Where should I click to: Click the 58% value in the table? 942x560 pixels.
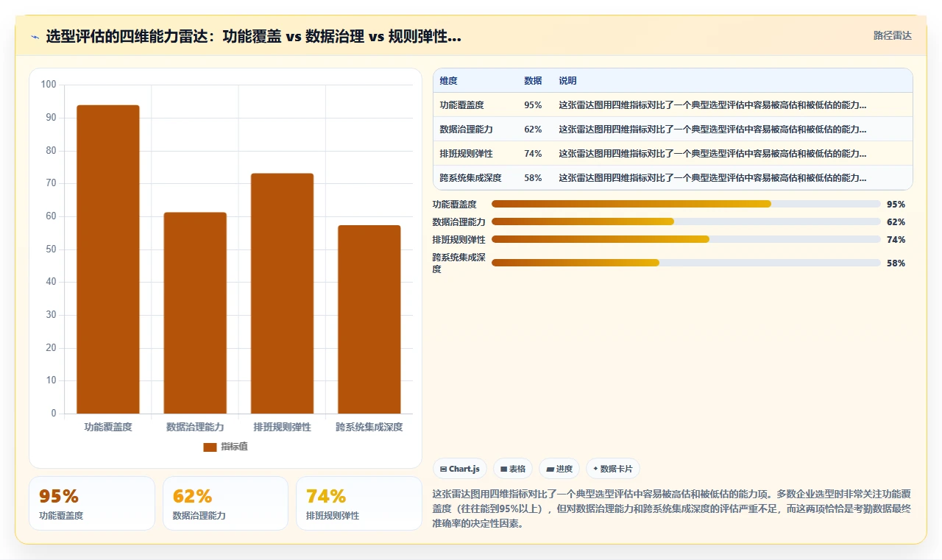(533, 177)
